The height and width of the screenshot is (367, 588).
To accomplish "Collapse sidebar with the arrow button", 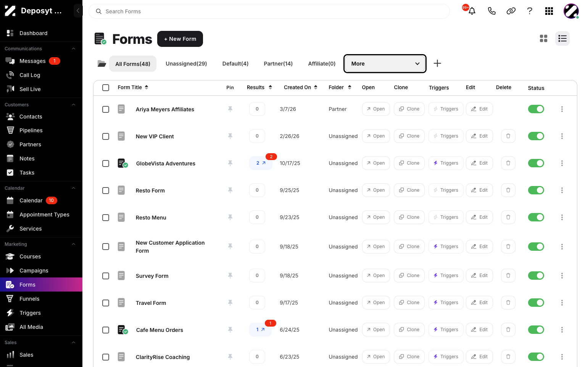I will point(78,11).
